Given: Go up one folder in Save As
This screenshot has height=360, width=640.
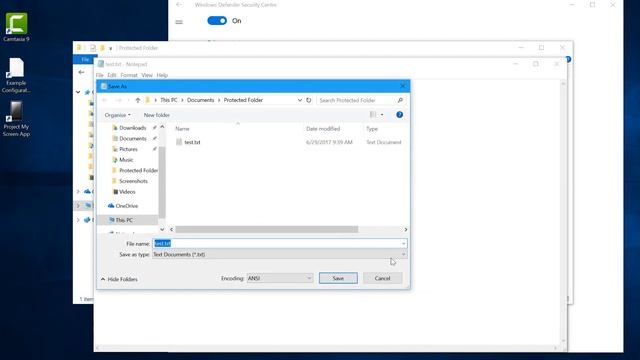Looking at the screenshot, I should (x=138, y=100).
